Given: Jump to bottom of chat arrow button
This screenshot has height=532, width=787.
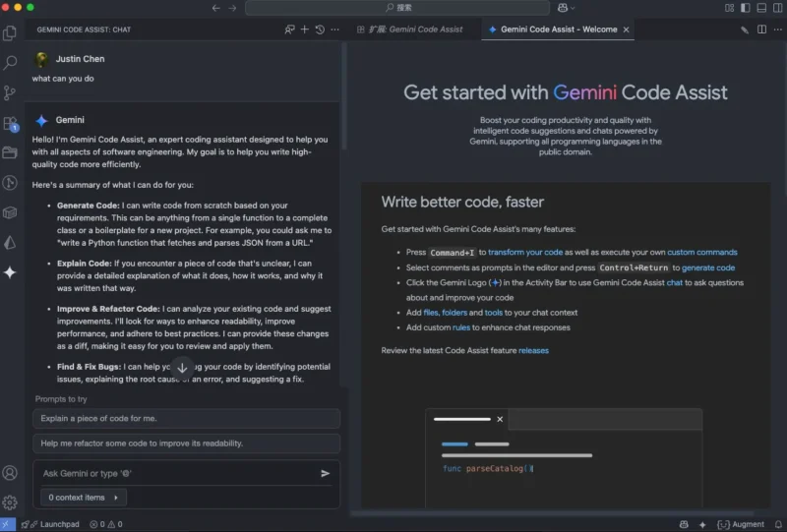Looking at the screenshot, I should tap(182, 368).
